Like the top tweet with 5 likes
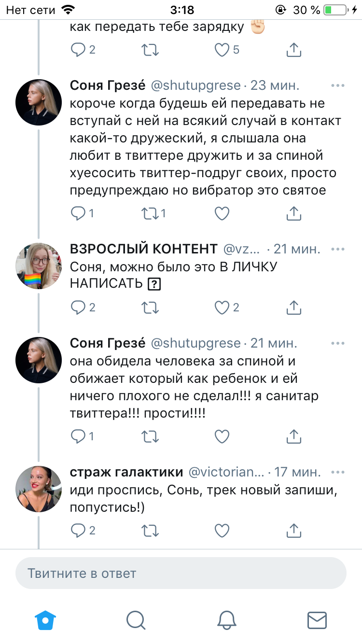This screenshot has height=644, width=362. [222, 49]
